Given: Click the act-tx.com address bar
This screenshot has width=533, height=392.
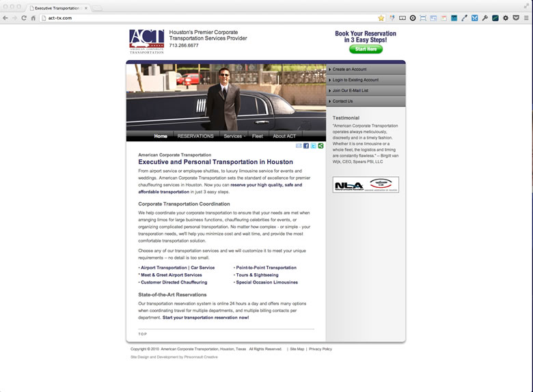Looking at the screenshot, I should tap(205, 18).
